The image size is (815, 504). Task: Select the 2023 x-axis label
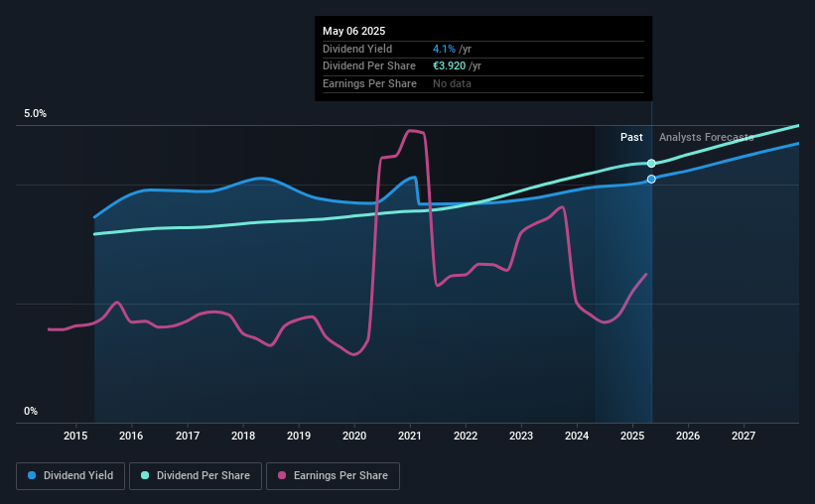pyautogui.click(x=521, y=436)
